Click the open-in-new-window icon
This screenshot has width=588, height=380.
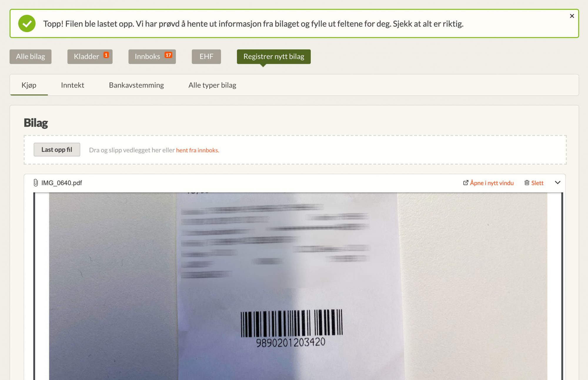click(465, 183)
